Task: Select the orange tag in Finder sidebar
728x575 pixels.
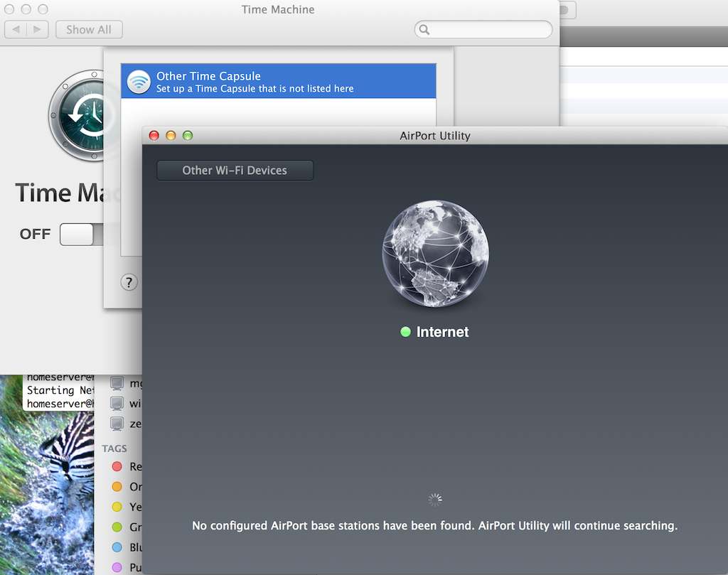Action: [117, 486]
